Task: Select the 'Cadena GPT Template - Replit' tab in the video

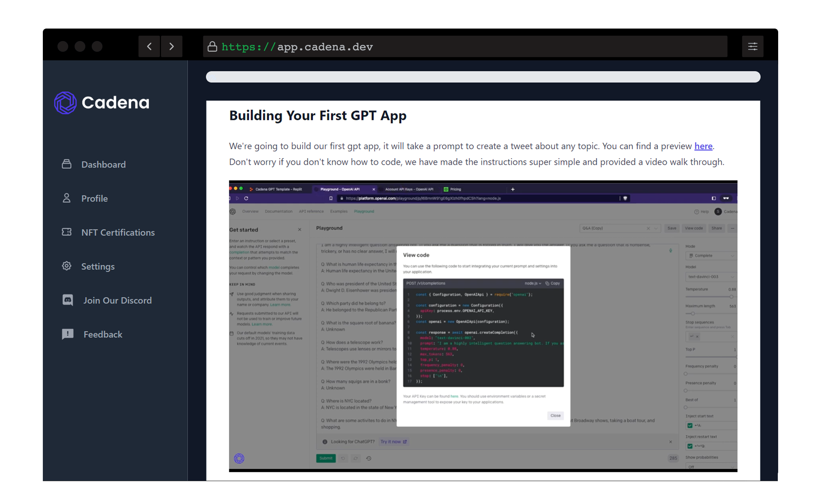Action: [x=276, y=189]
